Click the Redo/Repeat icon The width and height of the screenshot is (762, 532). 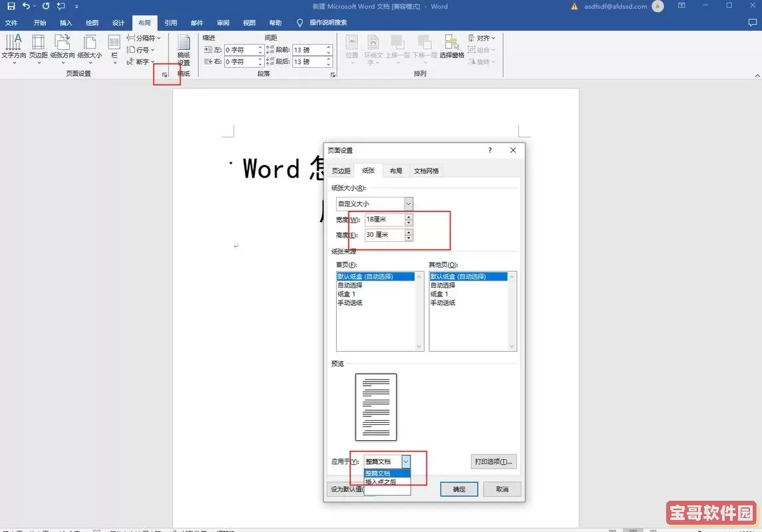tap(46, 6)
